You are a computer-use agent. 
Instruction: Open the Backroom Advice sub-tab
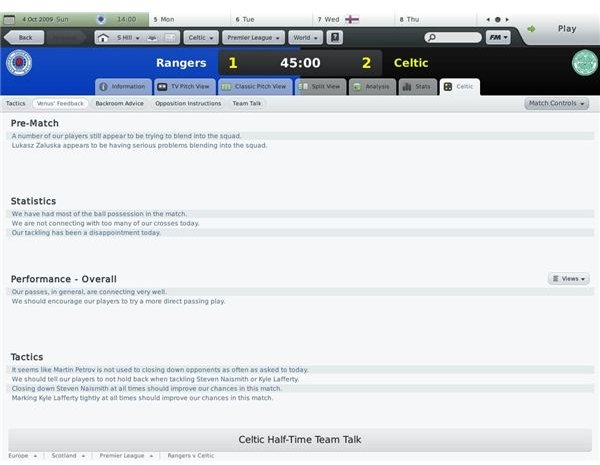[119, 103]
